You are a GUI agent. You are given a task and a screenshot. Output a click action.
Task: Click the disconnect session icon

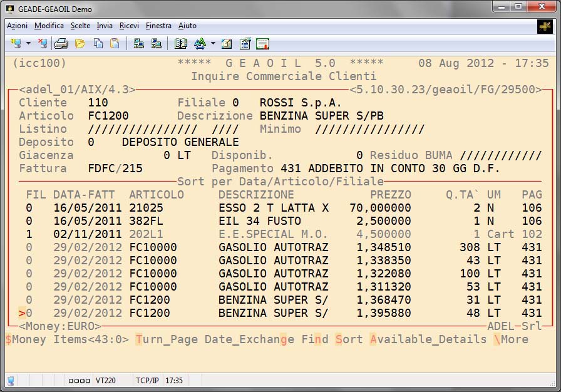point(42,44)
